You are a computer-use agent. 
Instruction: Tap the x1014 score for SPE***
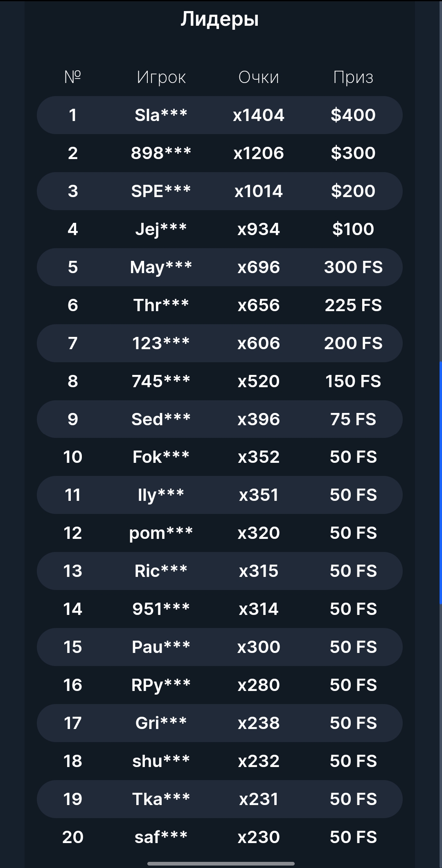[259, 191]
